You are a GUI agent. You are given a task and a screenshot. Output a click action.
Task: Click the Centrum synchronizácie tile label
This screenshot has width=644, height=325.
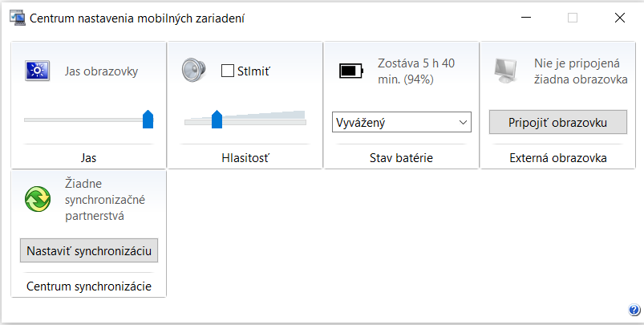(x=88, y=286)
